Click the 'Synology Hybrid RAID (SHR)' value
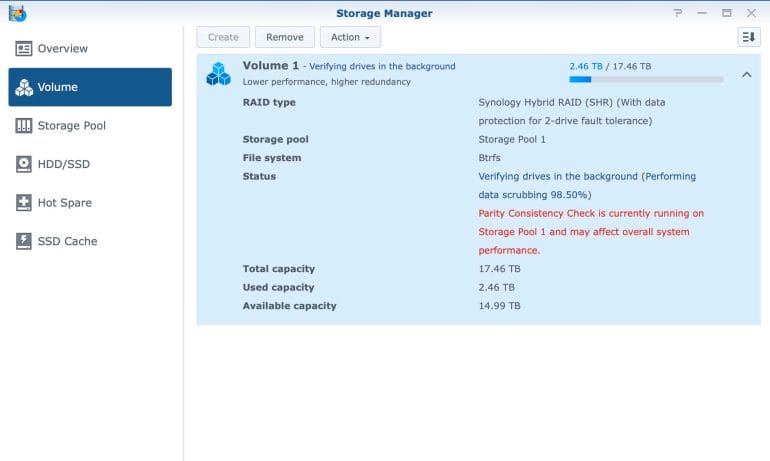Screen dimensions: 770x461 coord(572,111)
